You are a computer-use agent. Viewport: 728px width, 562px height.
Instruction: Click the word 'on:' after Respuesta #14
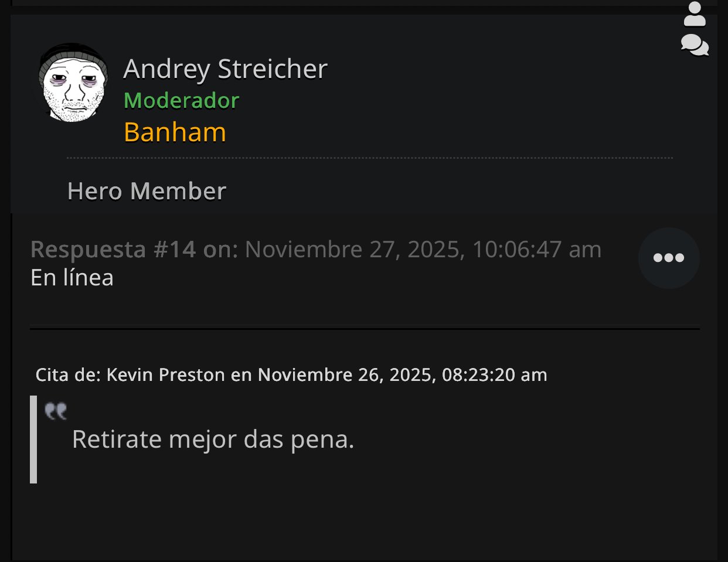220,250
